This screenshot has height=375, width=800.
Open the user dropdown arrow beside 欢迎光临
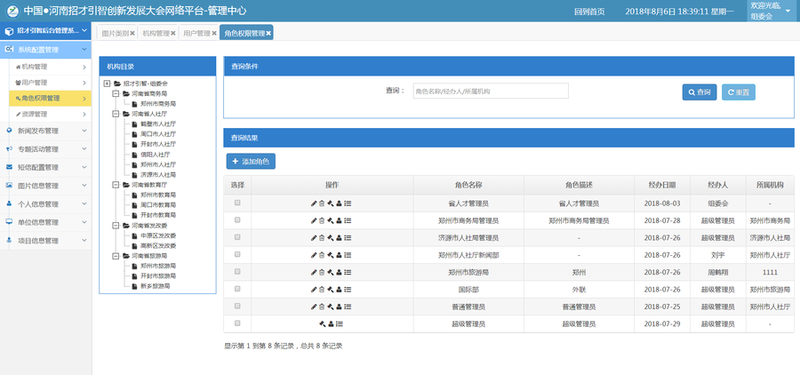point(788,11)
